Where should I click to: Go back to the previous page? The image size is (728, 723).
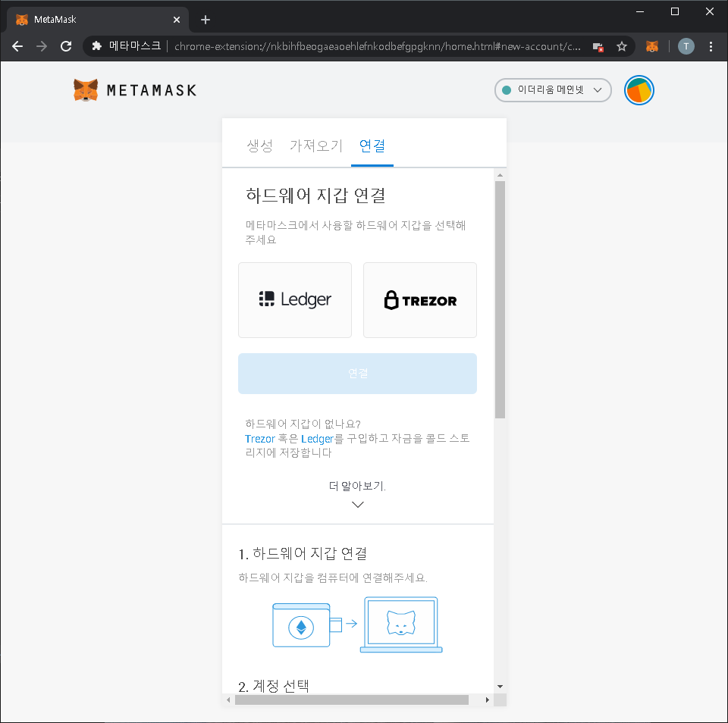[x=17, y=46]
